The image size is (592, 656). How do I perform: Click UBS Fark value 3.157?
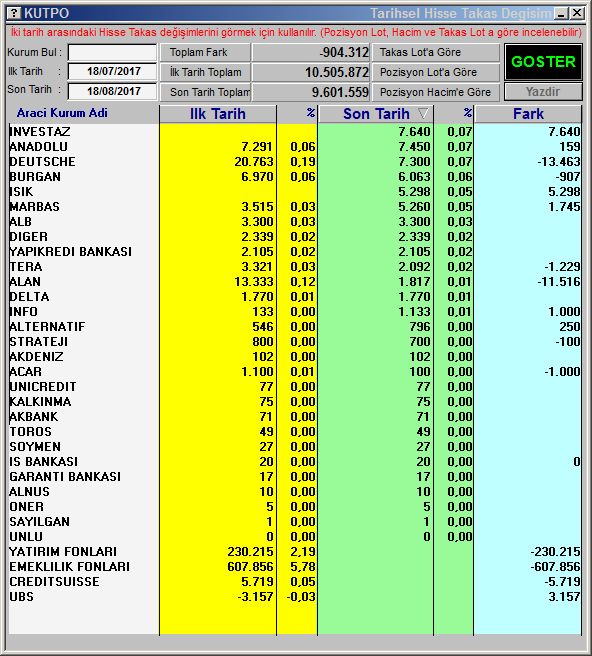point(564,597)
